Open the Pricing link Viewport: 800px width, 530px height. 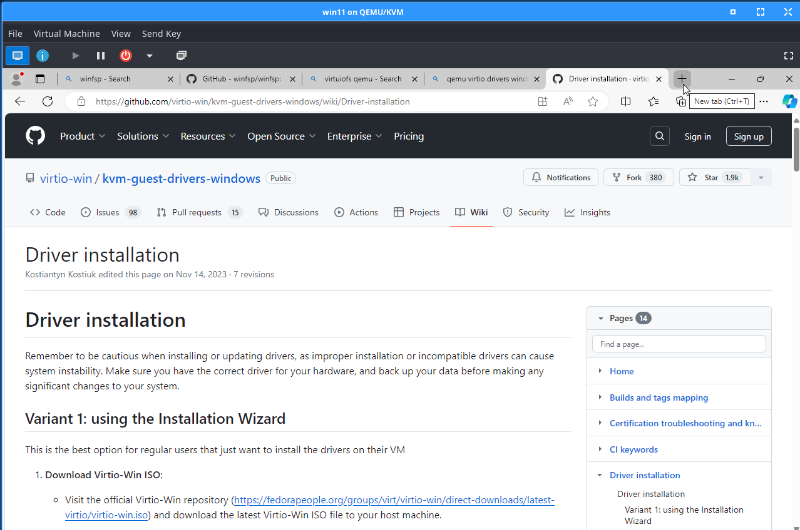click(x=409, y=136)
